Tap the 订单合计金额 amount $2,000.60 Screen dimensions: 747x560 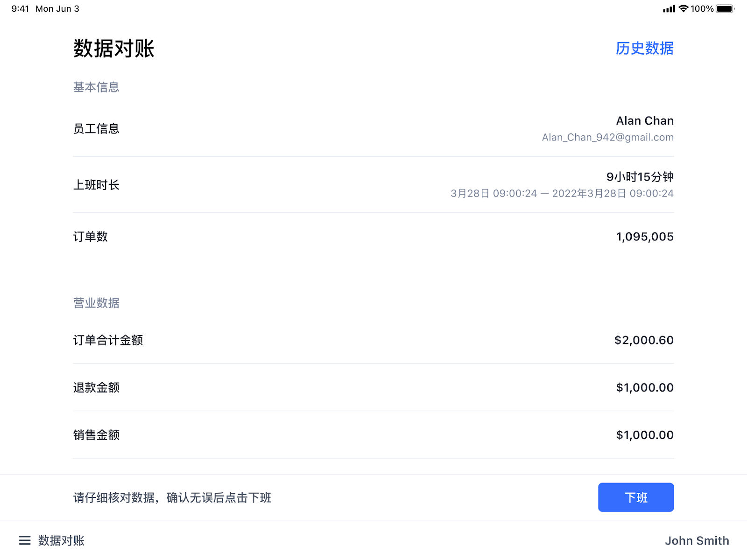tap(643, 340)
